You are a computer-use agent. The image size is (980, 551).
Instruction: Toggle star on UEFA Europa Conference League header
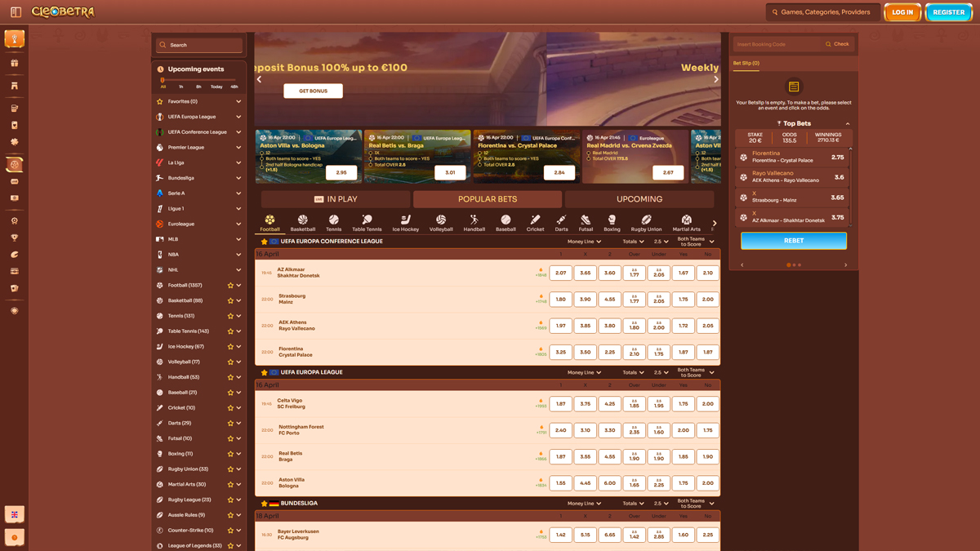pos(264,242)
